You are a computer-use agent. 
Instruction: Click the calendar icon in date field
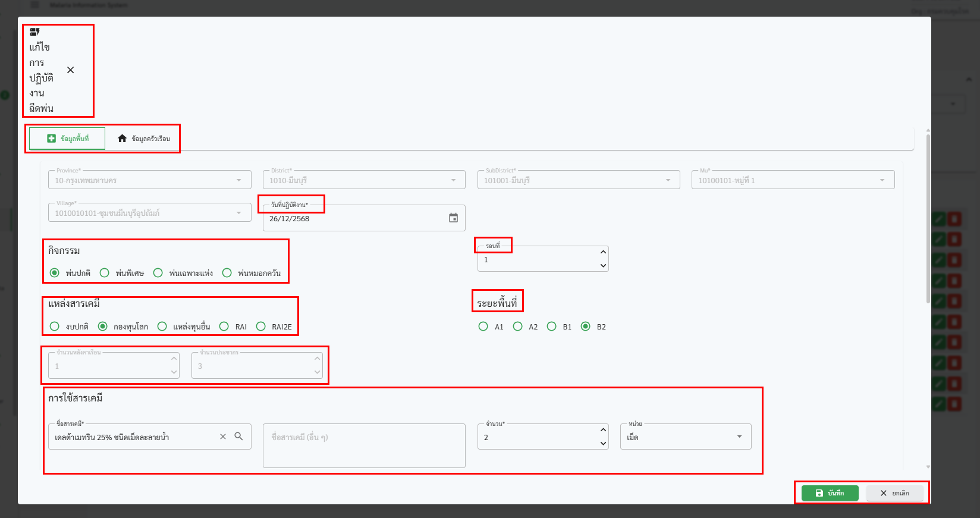453,218
